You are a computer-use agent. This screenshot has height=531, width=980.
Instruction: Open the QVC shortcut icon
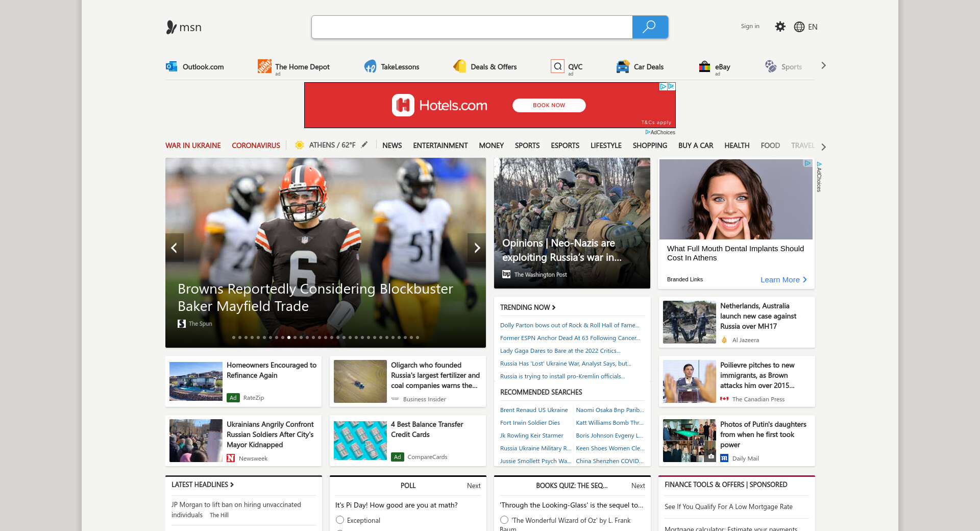coord(558,66)
